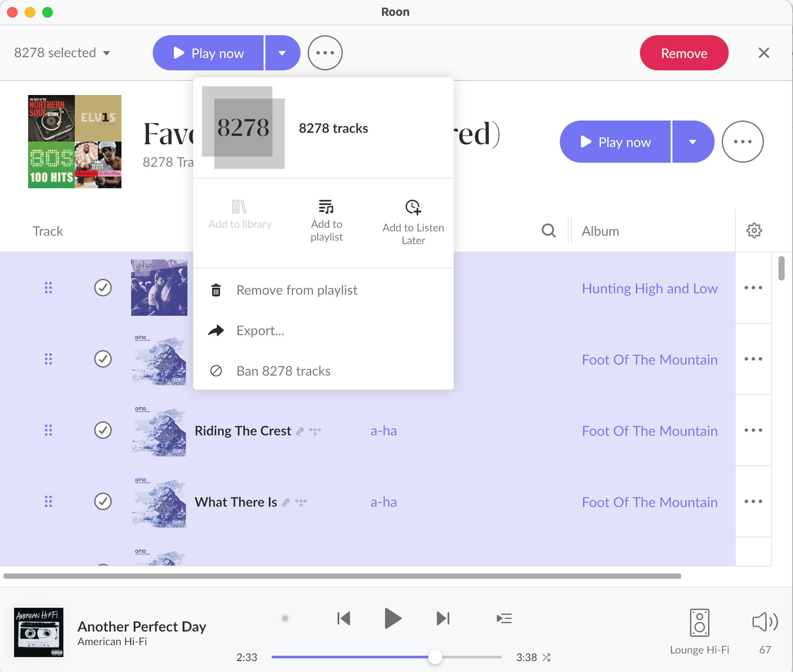Open more options for What There Is row

tap(753, 501)
